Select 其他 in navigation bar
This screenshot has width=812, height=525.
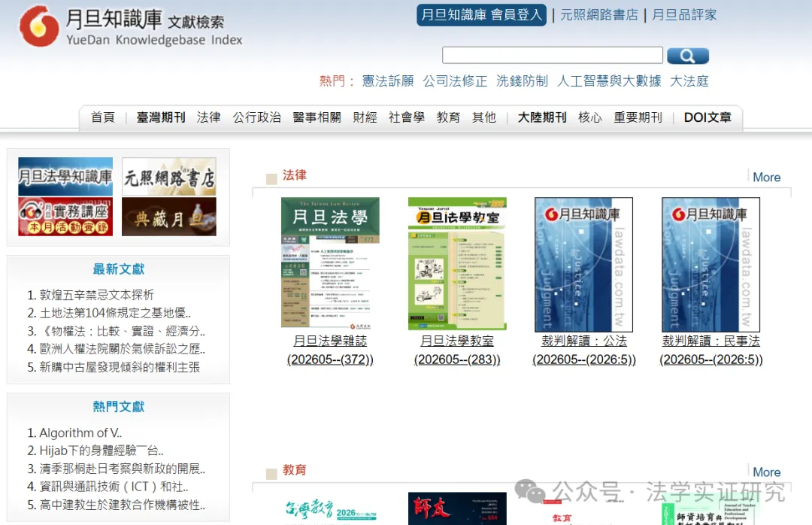pyautogui.click(x=484, y=117)
